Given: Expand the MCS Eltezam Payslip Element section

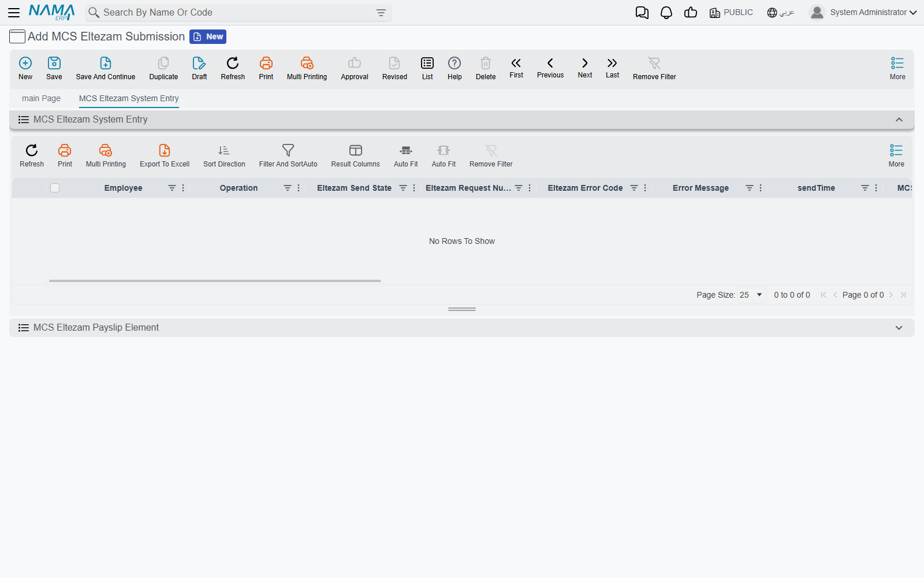Looking at the screenshot, I should [899, 328].
